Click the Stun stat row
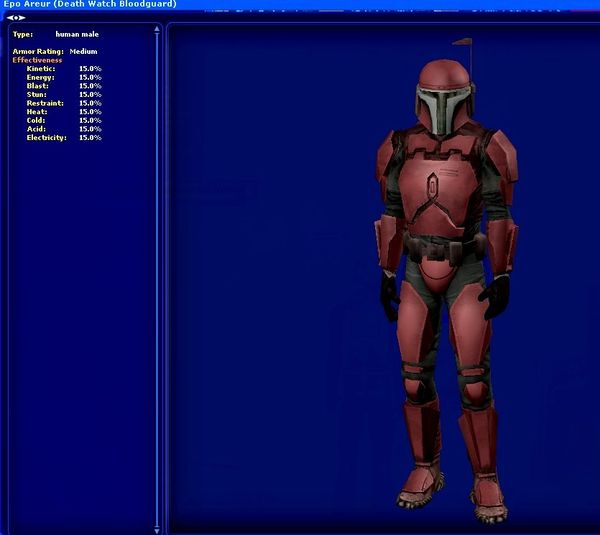Screen dimensions: 600x535 64,94
